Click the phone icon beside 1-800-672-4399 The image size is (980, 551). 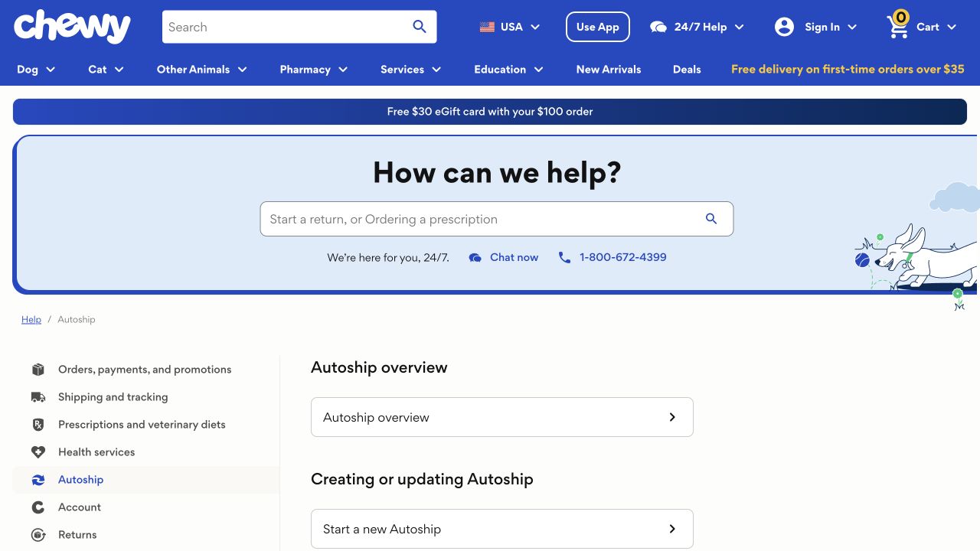[x=564, y=258]
